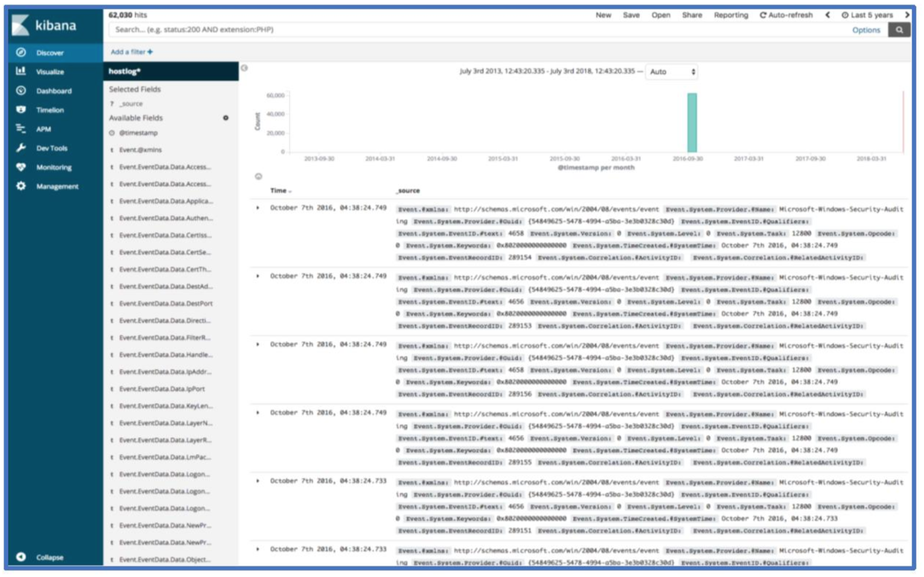Sort by the Time column header
924x577 pixels.
click(x=281, y=190)
